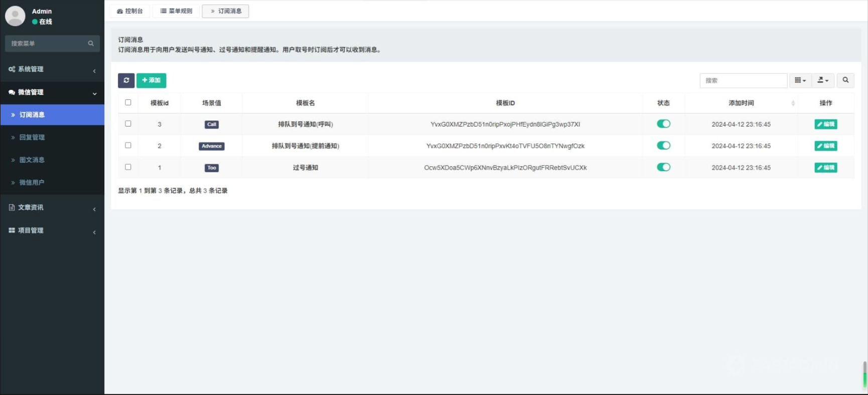Open the export data dropdown

(823, 80)
